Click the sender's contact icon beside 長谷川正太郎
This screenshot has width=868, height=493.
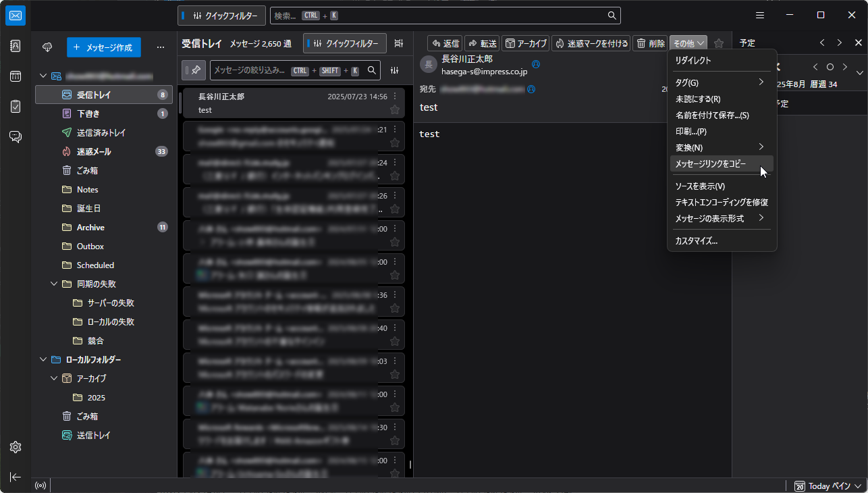click(x=536, y=64)
